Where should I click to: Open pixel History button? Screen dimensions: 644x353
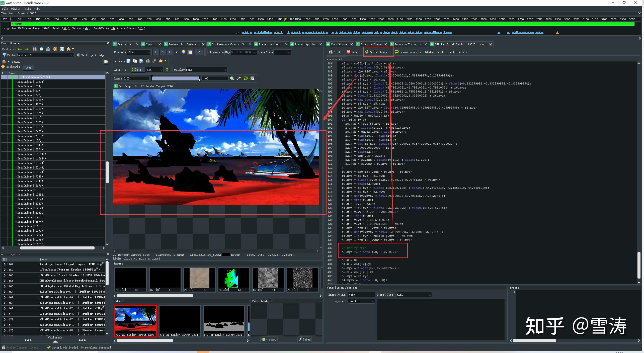pos(269,339)
